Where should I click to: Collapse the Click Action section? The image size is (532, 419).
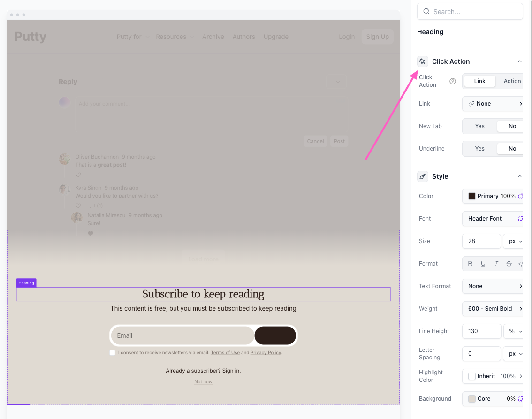(x=519, y=61)
